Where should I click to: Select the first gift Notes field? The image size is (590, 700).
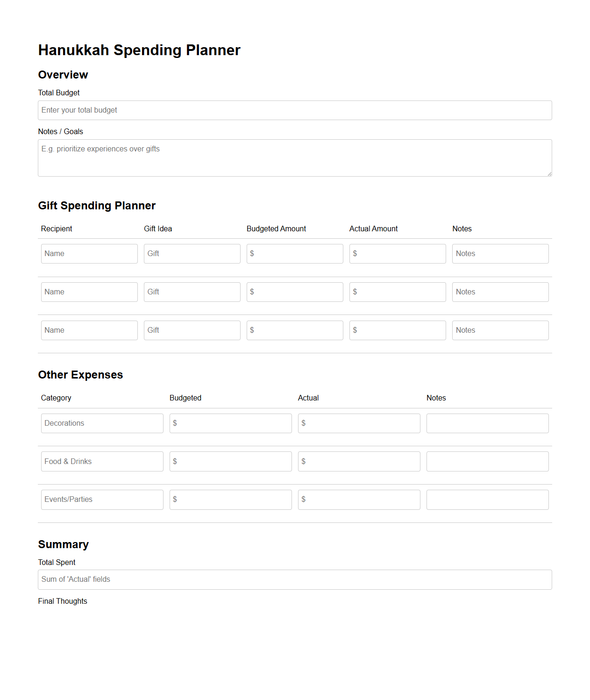(x=500, y=253)
